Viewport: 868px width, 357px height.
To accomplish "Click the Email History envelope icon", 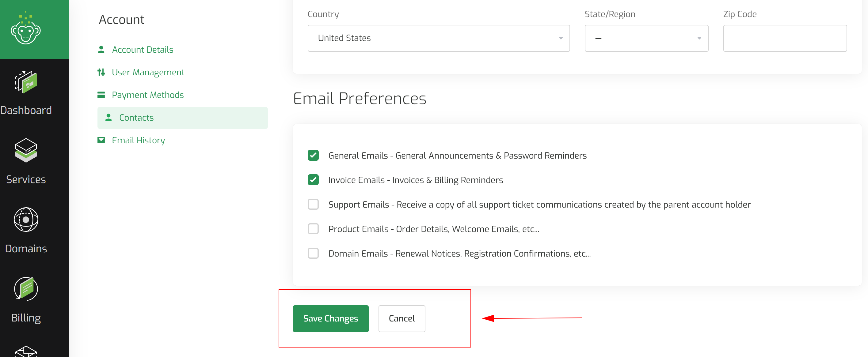I will pos(101,140).
